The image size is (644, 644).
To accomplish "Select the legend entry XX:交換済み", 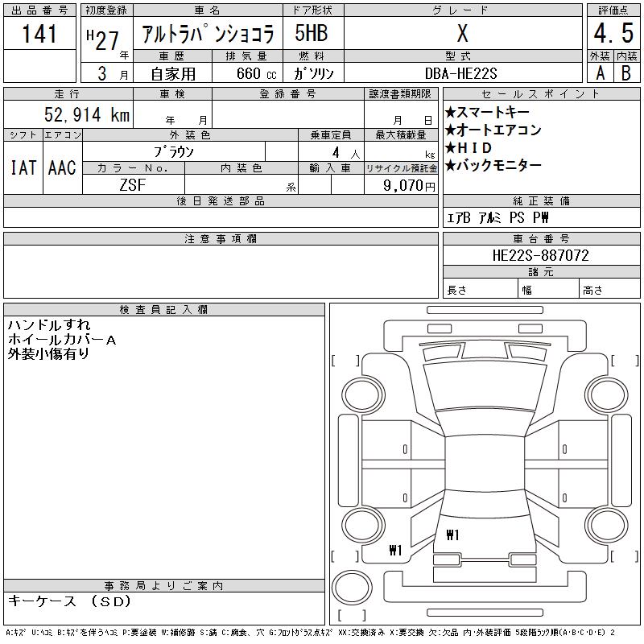I will pyautogui.click(x=361, y=633).
